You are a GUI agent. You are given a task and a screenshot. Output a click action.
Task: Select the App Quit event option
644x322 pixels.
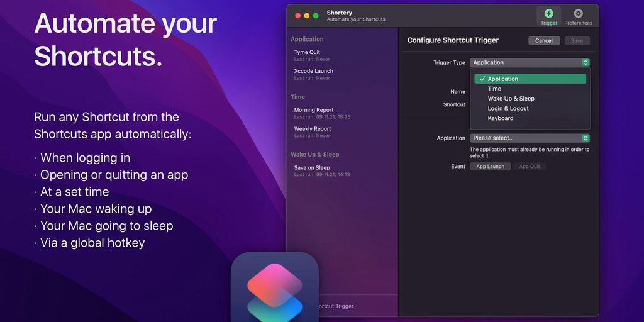tap(529, 166)
